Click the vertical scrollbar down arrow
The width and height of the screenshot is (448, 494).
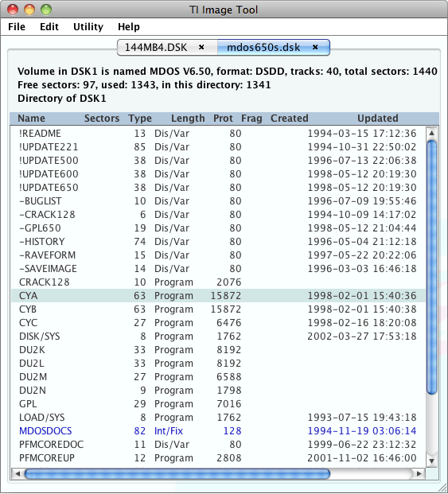point(431,461)
